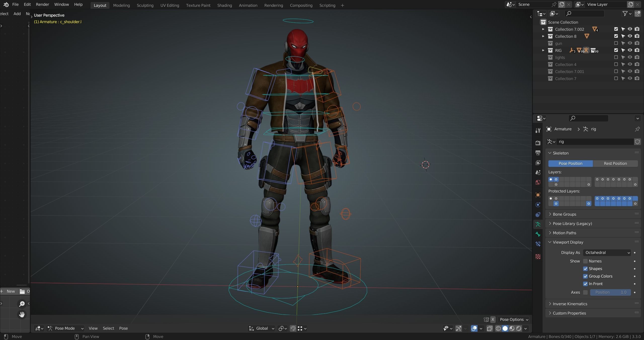
Task: Select wireframe viewport shading
Action: [498, 328]
